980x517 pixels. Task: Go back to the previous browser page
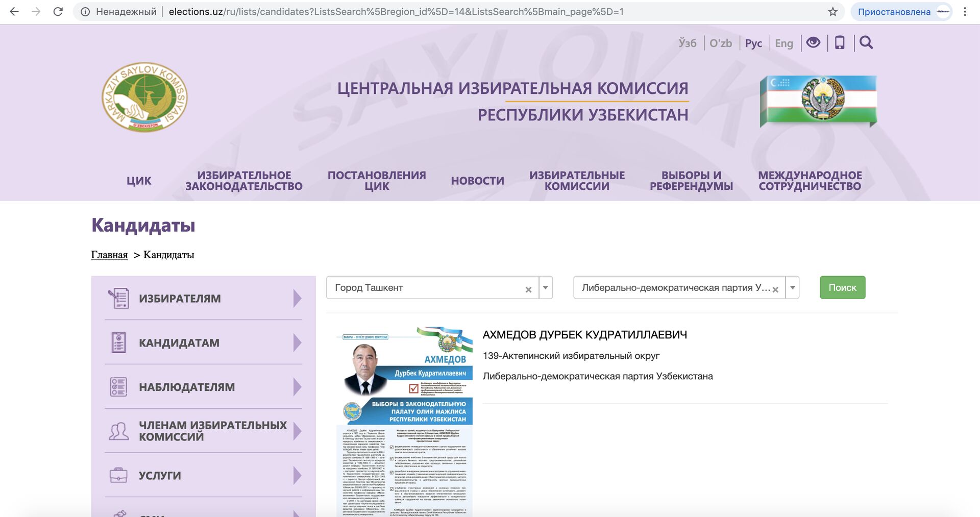coord(14,12)
